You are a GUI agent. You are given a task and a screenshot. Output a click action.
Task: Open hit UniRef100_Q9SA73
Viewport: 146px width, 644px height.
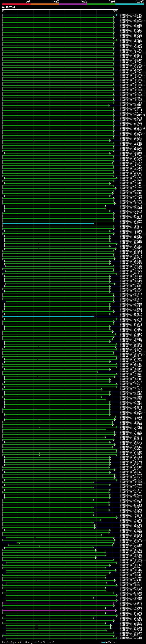pyautogui.click(x=131, y=22)
